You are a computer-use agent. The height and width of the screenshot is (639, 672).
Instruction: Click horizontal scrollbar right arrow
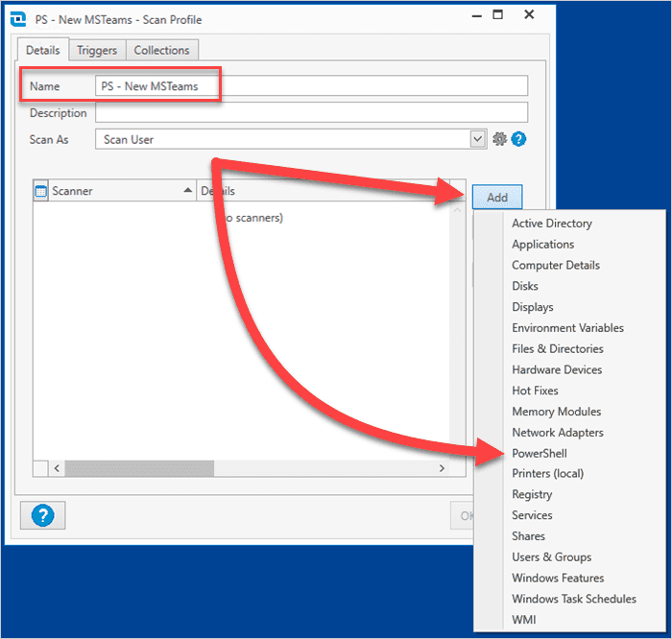pyautogui.click(x=442, y=468)
